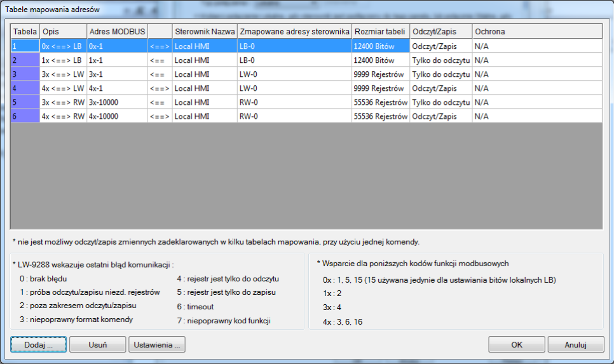
Task: Click the Usuń button
Action: click(97, 344)
